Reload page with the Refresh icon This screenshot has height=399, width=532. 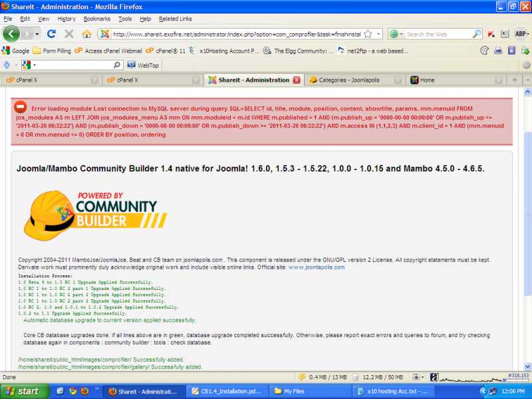[51, 34]
